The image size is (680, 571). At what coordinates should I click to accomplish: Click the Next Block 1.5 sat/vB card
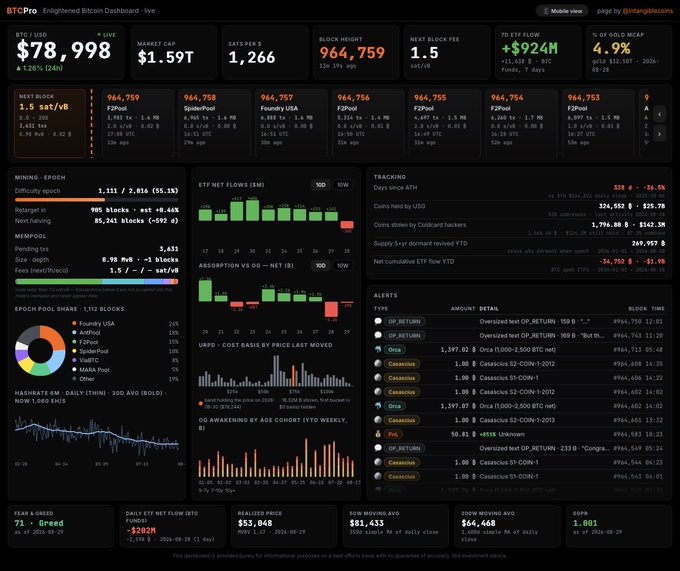pos(50,123)
